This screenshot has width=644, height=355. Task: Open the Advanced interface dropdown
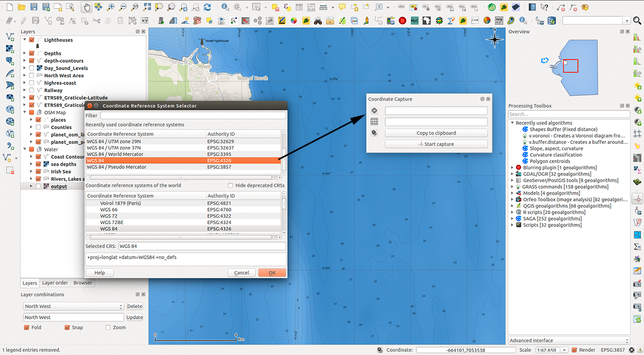click(569, 341)
